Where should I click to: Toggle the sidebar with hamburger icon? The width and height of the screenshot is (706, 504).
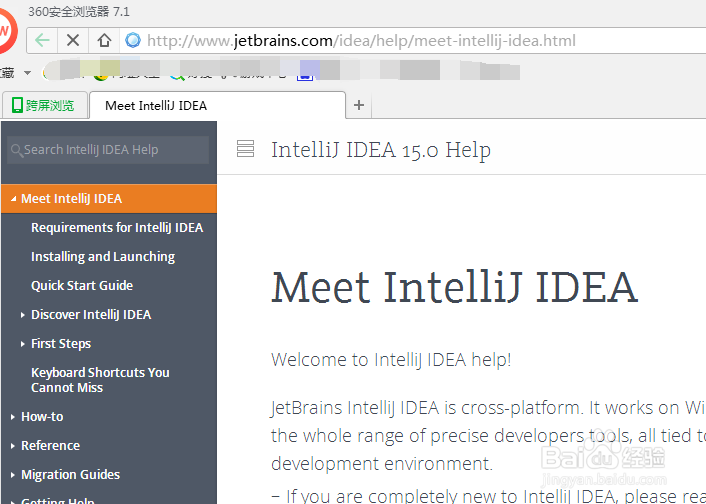coord(245,149)
